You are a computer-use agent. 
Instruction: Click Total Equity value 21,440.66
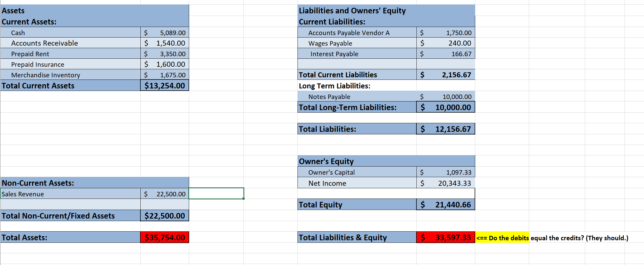pyautogui.click(x=446, y=204)
